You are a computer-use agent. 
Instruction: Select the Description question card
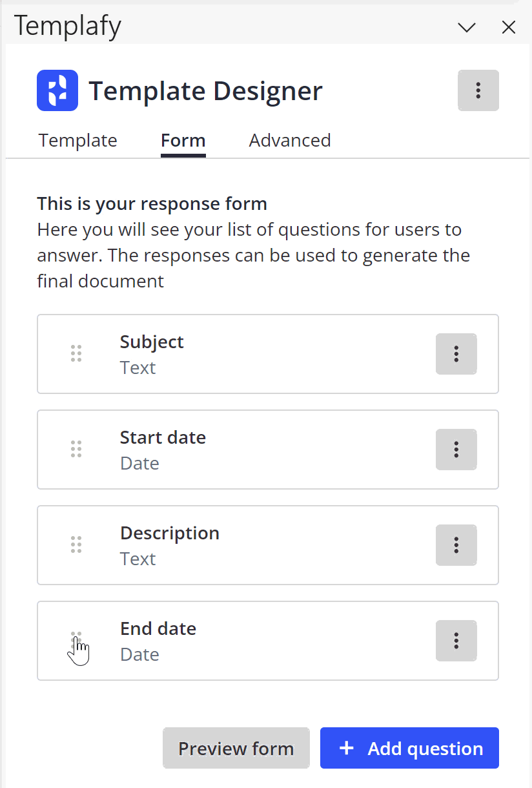(268, 545)
